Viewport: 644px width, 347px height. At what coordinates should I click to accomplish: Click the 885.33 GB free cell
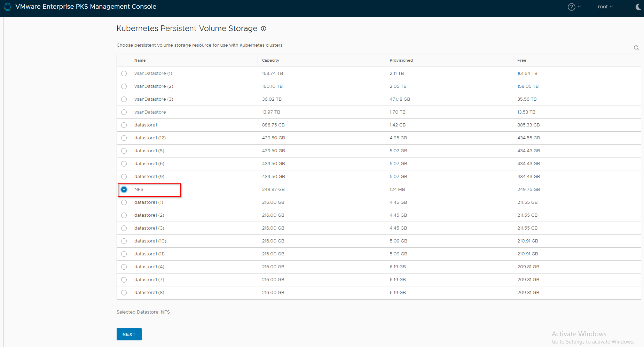click(x=528, y=125)
